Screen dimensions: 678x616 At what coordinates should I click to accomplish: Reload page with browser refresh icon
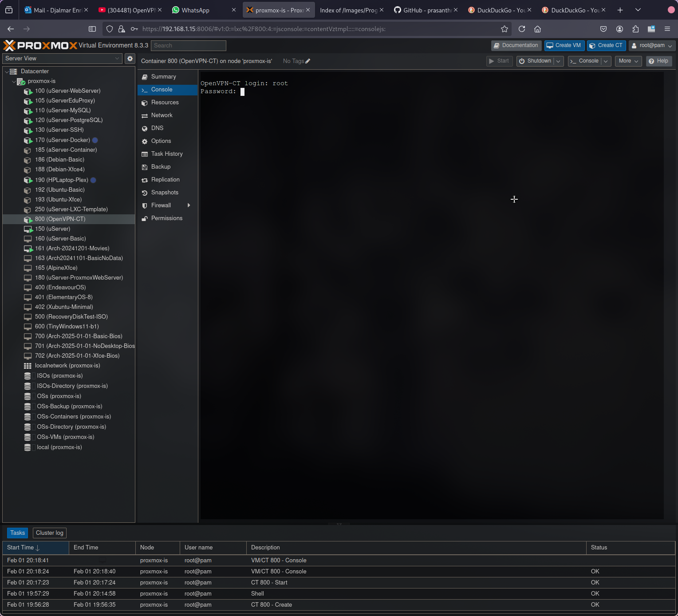[x=522, y=29]
